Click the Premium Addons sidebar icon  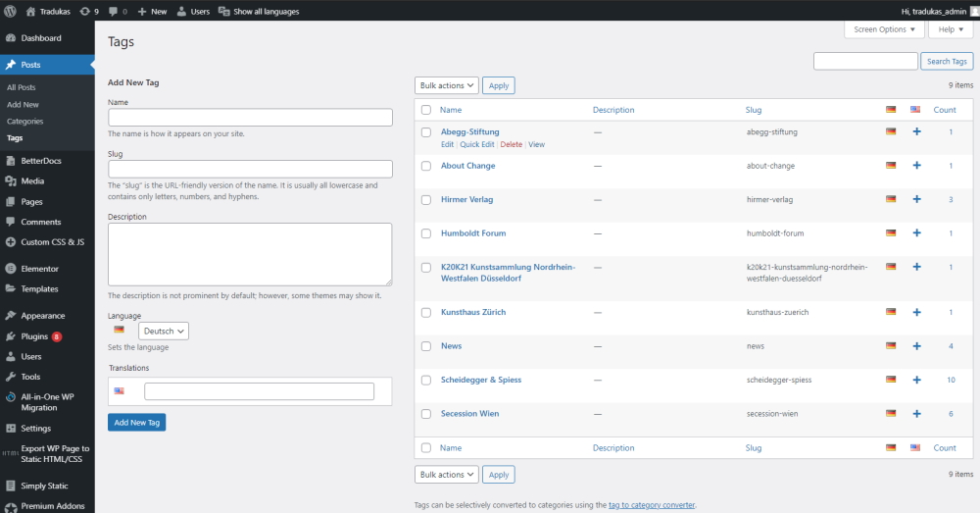11,507
